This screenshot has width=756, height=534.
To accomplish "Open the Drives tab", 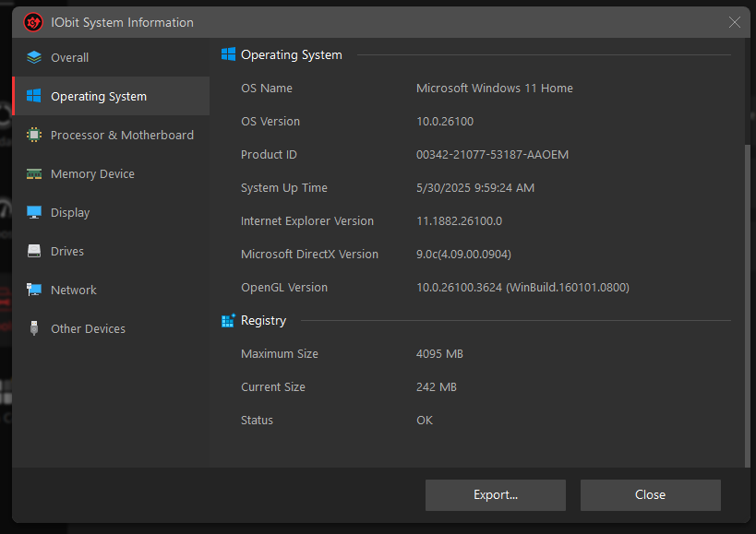I will tap(111, 251).
